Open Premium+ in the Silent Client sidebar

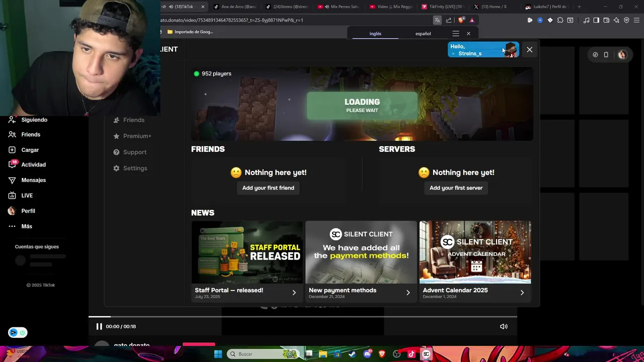[x=132, y=136]
